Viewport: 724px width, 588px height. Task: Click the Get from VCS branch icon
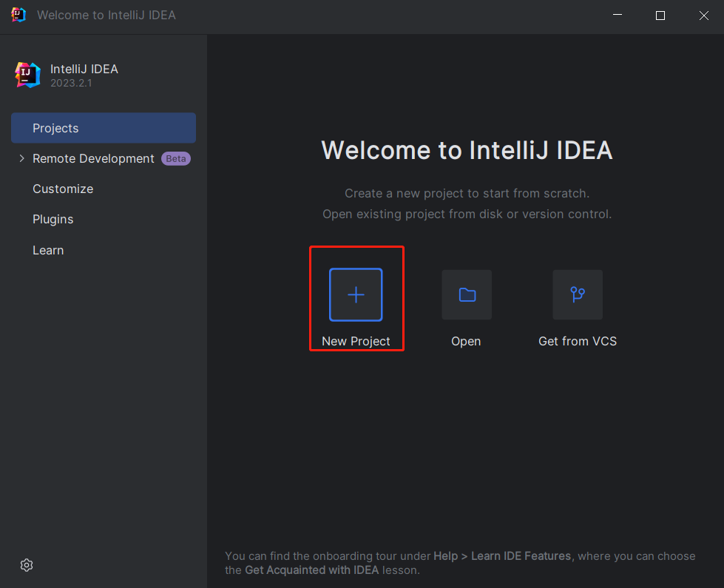pyautogui.click(x=578, y=294)
